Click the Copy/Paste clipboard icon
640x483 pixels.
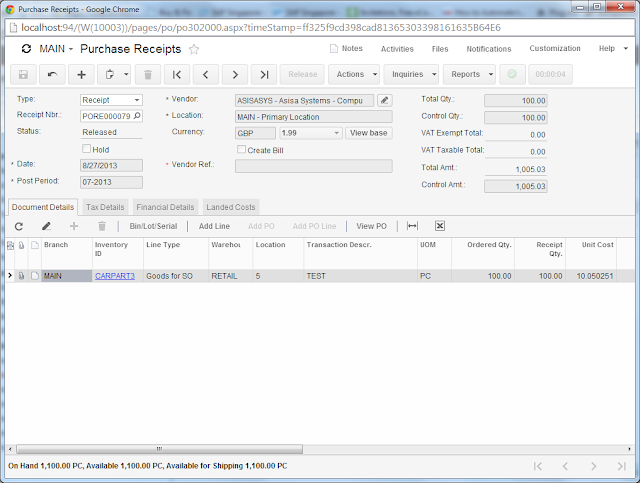point(109,74)
